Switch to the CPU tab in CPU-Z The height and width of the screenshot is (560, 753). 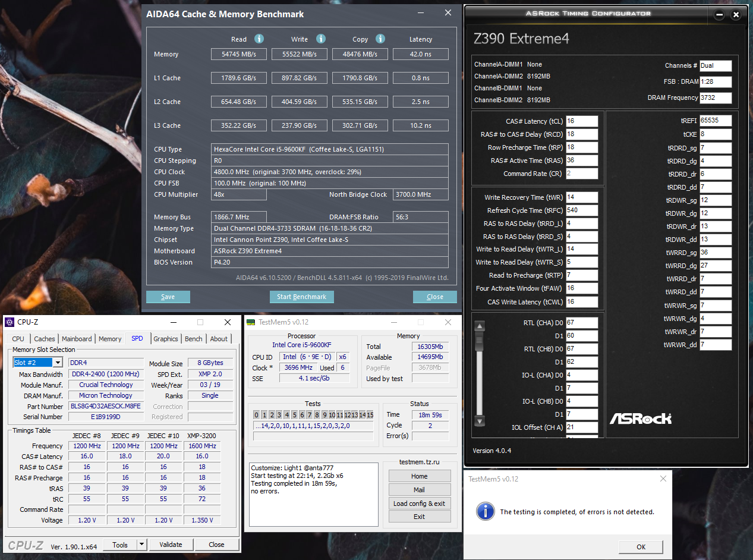click(18, 339)
